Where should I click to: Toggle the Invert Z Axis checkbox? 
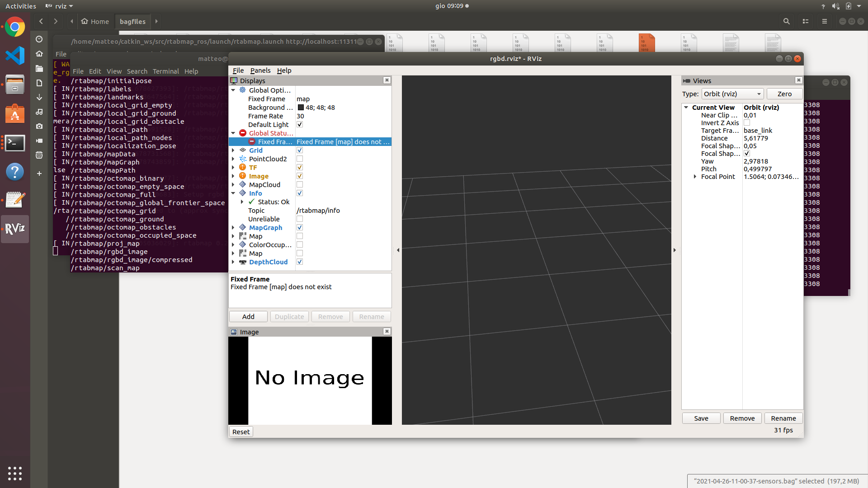point(747,123)
